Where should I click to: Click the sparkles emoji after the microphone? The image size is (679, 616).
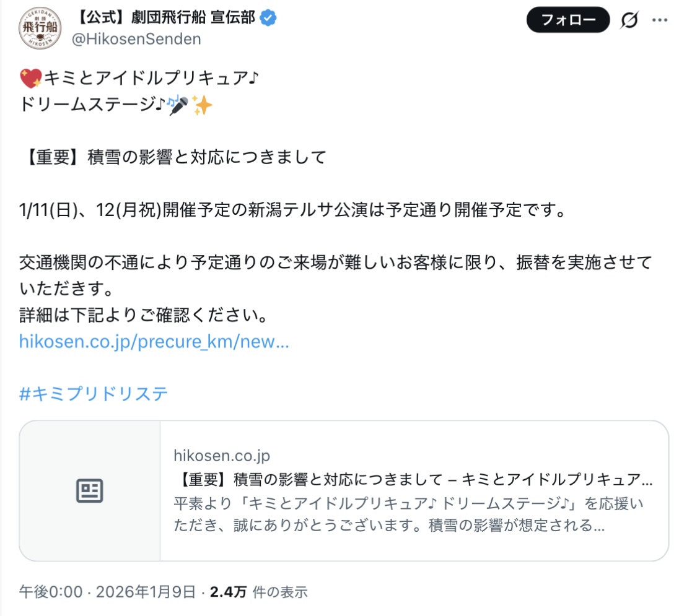(202, 105)
